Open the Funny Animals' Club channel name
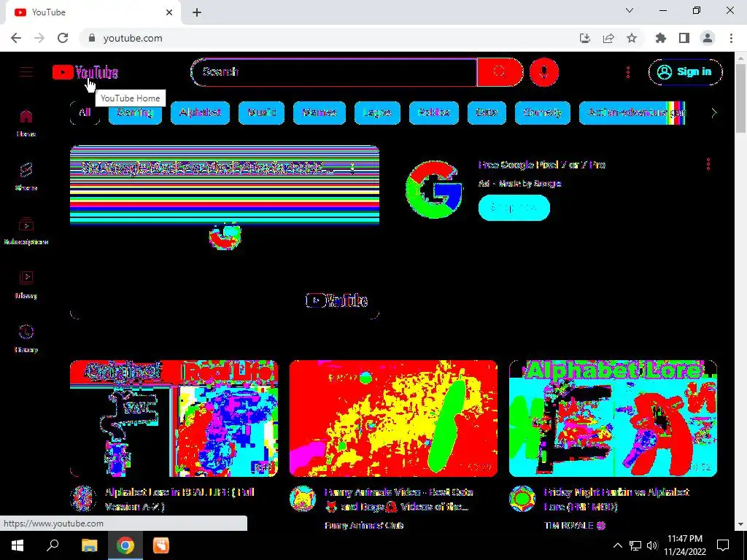Image resolution: width=747 pixels, height=560 pixels. [x=364, y=525]
